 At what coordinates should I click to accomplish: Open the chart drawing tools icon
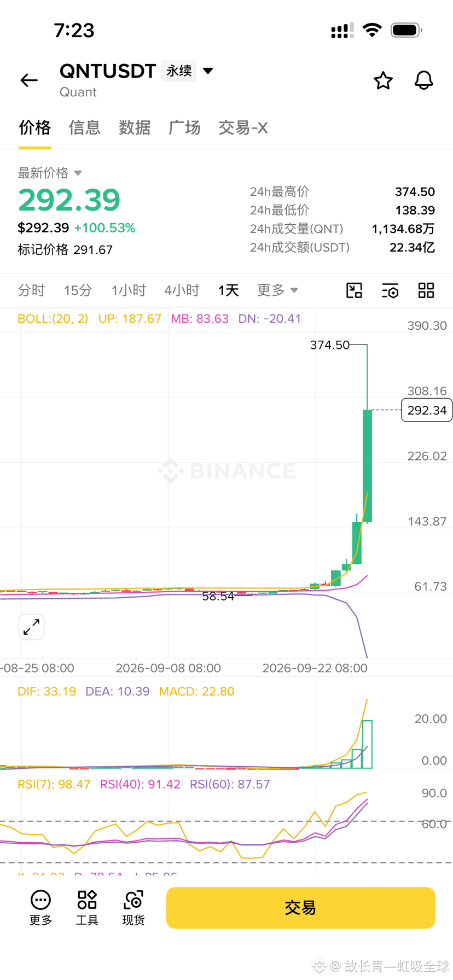(355, 290)
